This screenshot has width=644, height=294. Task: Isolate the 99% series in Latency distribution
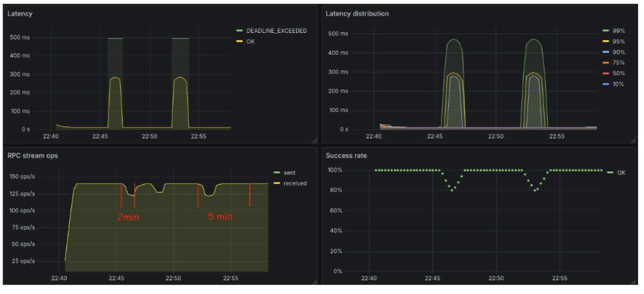point(618,31)
